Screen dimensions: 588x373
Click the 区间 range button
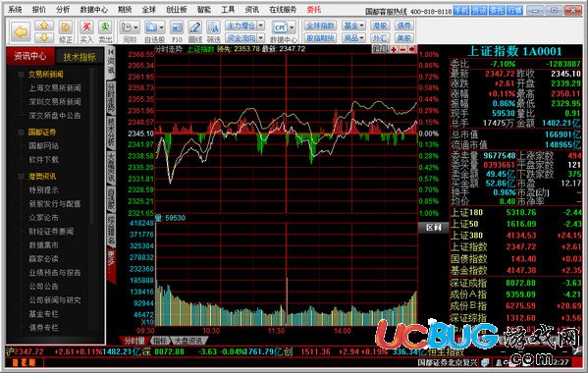(x=433, y=228)
